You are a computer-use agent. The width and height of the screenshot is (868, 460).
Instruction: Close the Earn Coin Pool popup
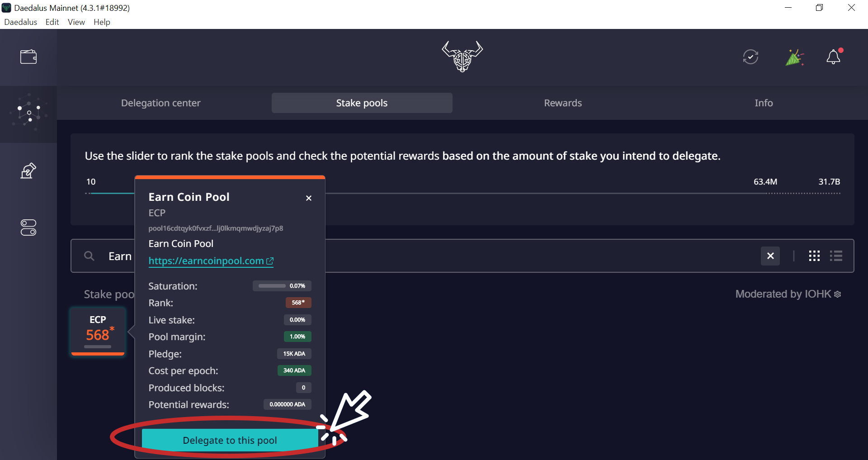[309, 198]
